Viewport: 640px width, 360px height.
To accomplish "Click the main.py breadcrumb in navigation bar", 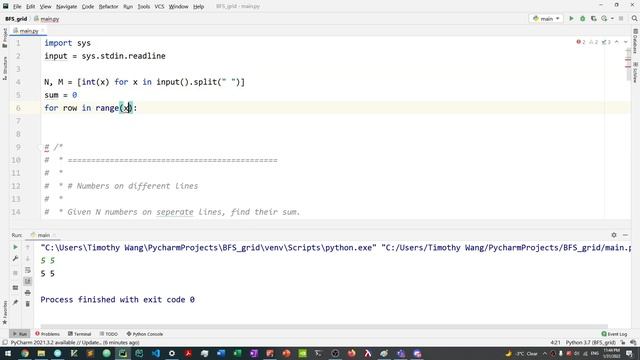I will click(x=47, y=19).
